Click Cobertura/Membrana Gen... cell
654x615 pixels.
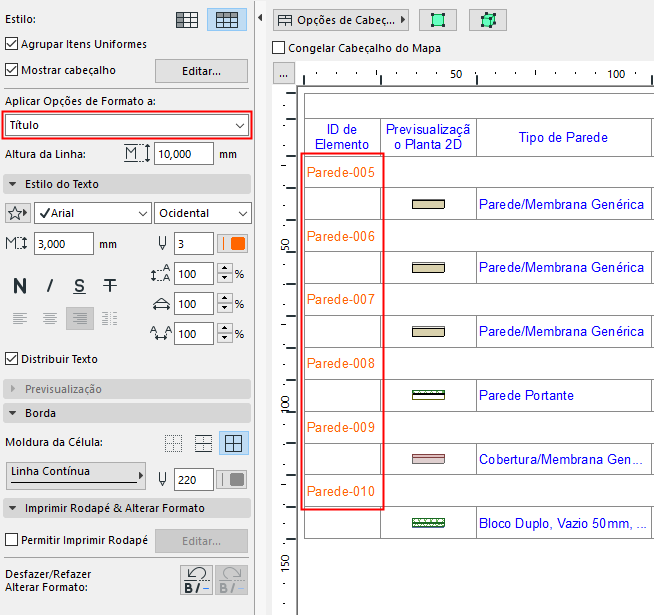(x=563, y=459)
